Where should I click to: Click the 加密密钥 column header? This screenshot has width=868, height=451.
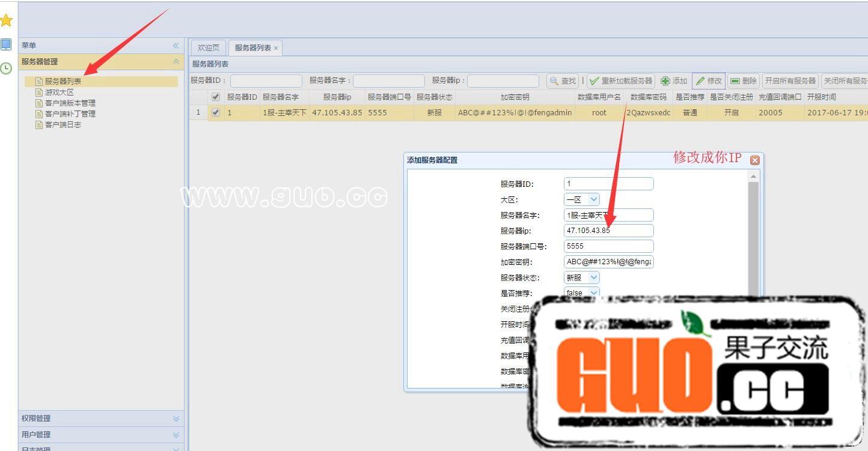coord(515,97)
